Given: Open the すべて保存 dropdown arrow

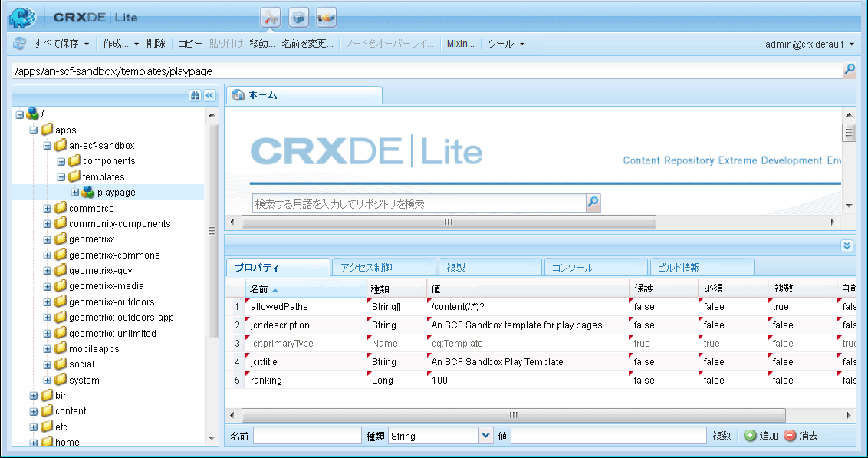Looking at the screenshot, I should click(x=87, y=44).
